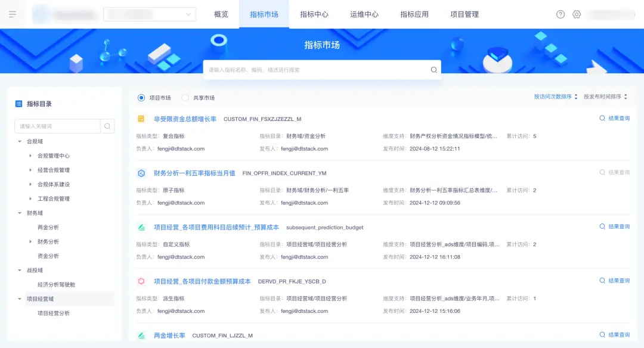The image size is (644, 348).
Task: Open the help question mark icon
Action: [x=560, y=14]
